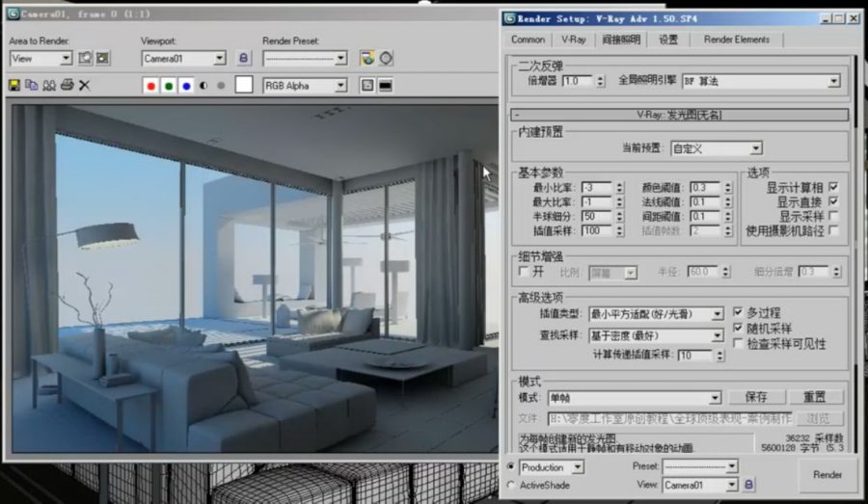Switch to the V-Ray tab
This screenshot has width=868, height=504.
click(574, 40)
